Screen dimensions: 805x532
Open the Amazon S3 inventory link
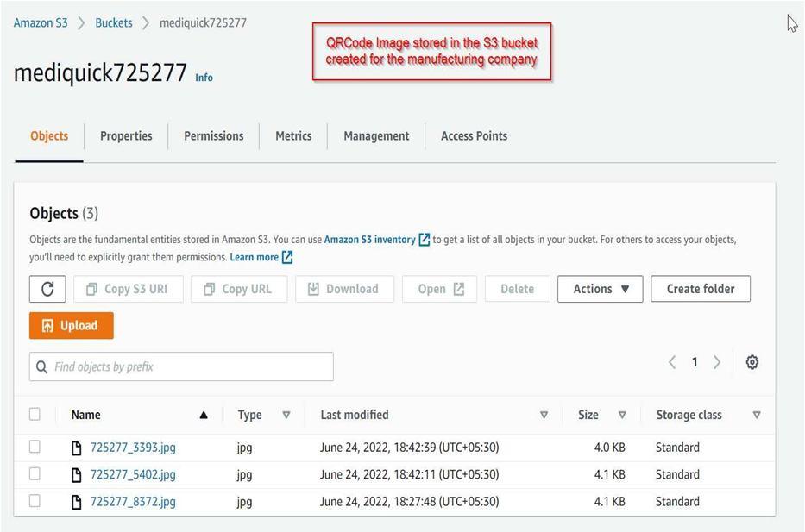(x=369, y=240)
